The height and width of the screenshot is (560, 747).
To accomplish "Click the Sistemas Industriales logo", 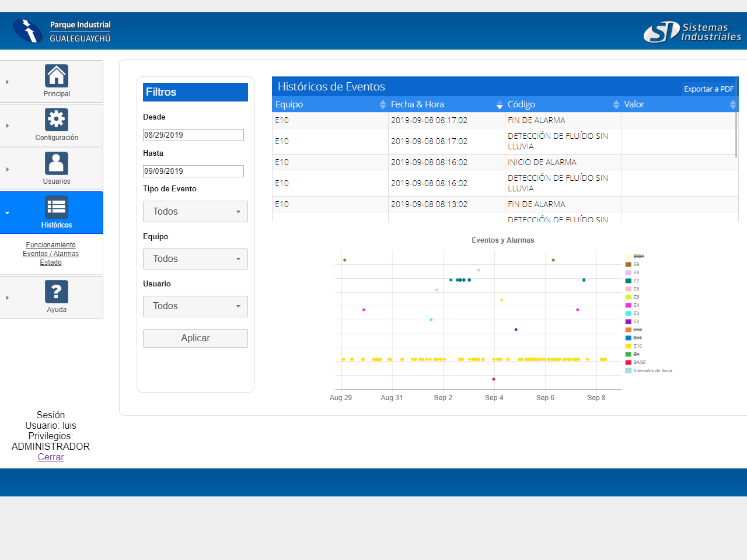I will click(692, 32).
